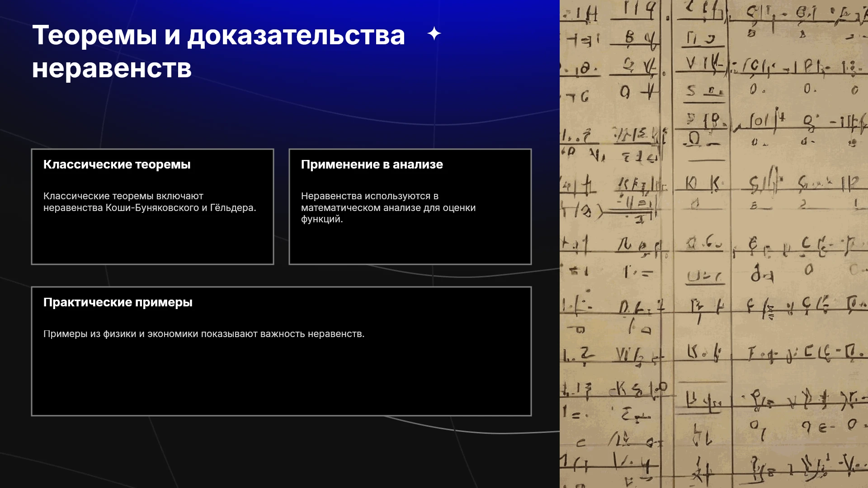Click the word 'Гёльдера' in first card

pyautogui.click(x=233, y=208)
